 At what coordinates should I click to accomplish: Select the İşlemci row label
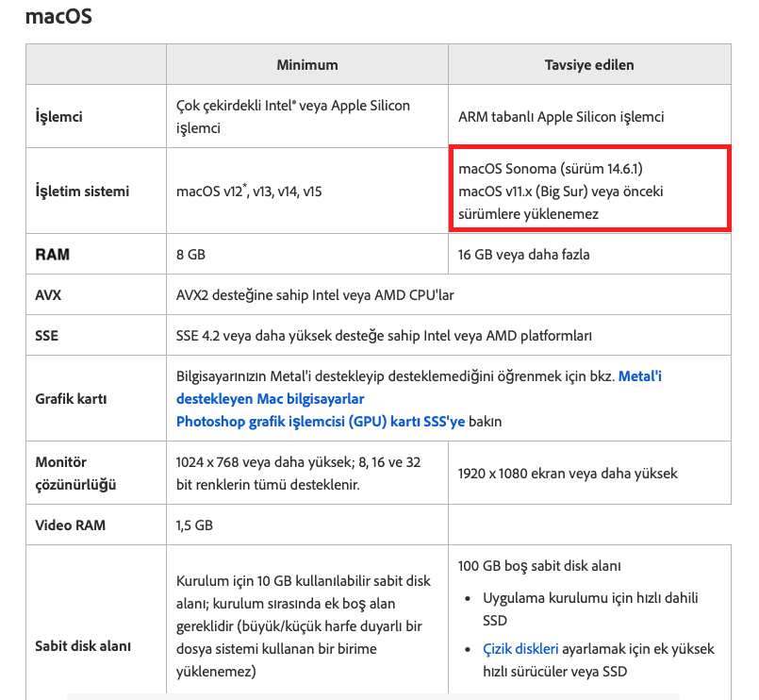(x=58, y=116)
